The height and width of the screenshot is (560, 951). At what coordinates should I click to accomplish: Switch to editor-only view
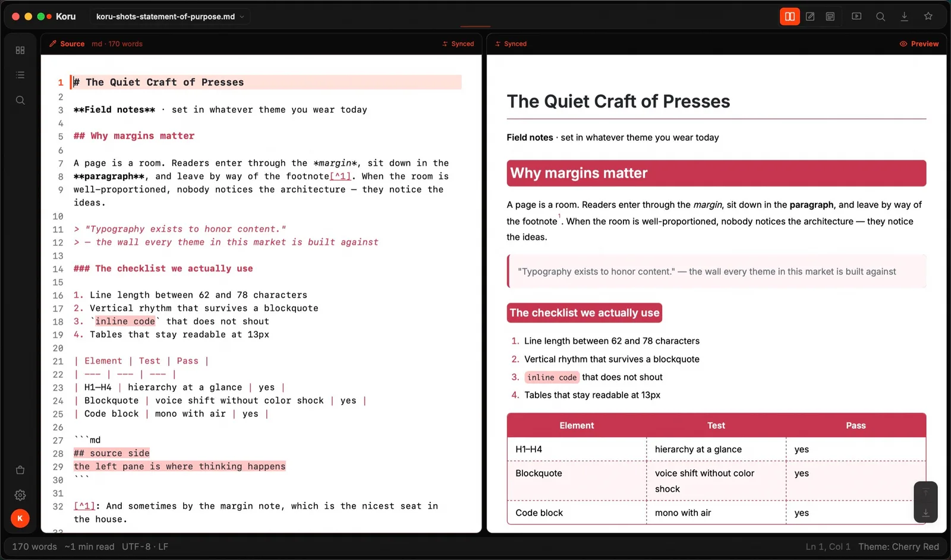810,17
